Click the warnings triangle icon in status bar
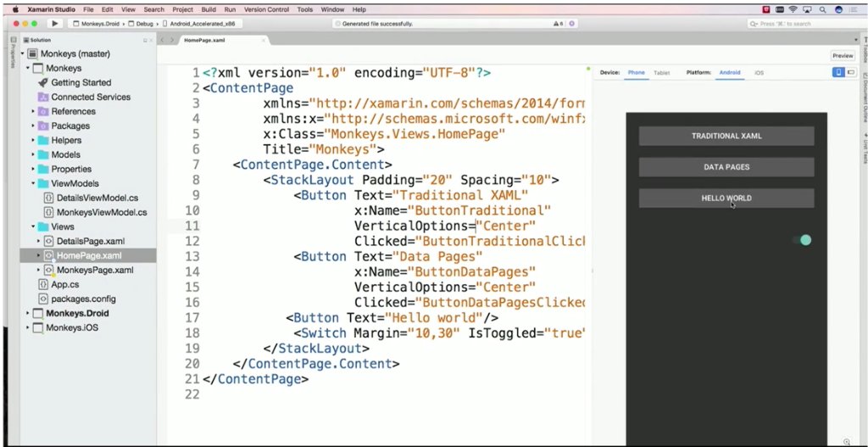The image size is (868, 447). pyautogui.click(x=556, y=24)
